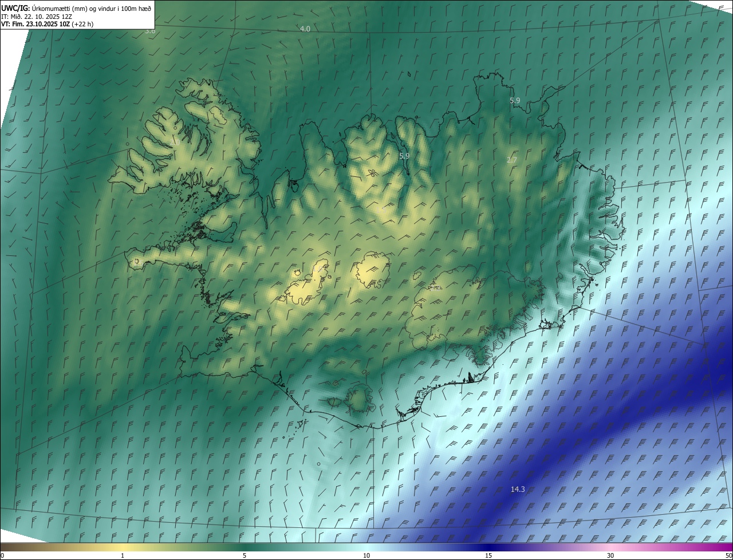Click the colorbar tick label '1'
733x560 pixels.
tap(123, 555)
